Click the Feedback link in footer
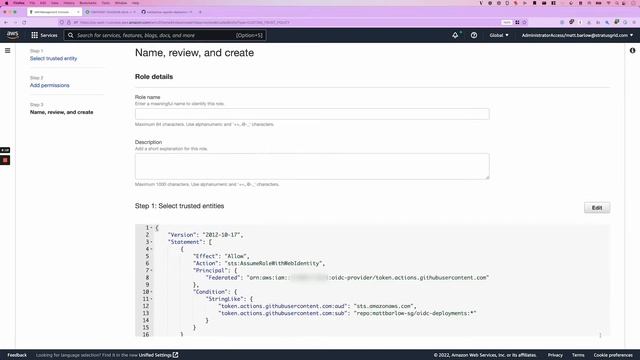Screen dimensions: 640x360 [17, 355]
